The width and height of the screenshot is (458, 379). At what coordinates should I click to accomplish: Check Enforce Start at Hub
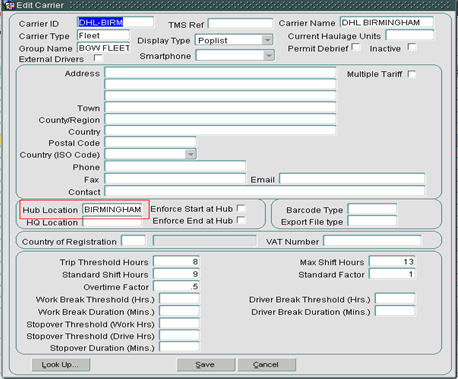pyautogui.click(x=241, y=208)
